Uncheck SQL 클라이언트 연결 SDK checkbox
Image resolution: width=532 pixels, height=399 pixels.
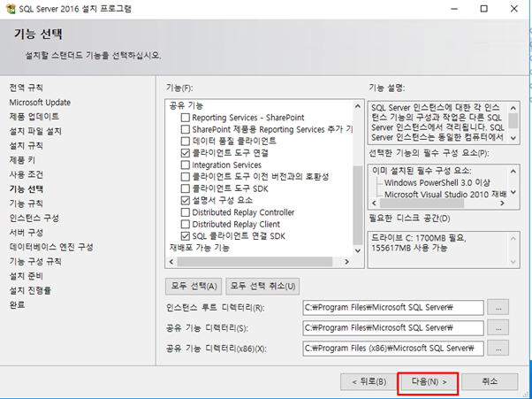pos(186,236)
